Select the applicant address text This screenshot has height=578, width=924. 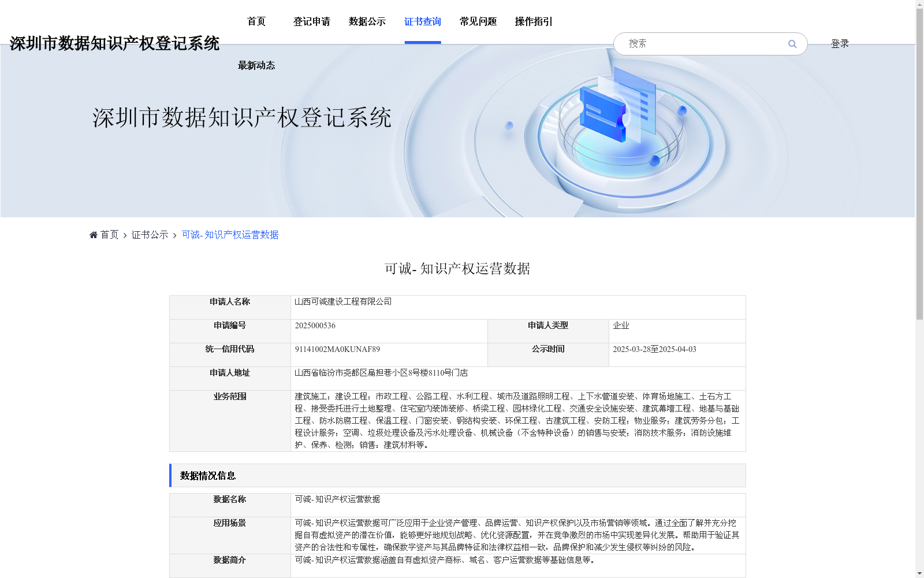tap(381, 373)
